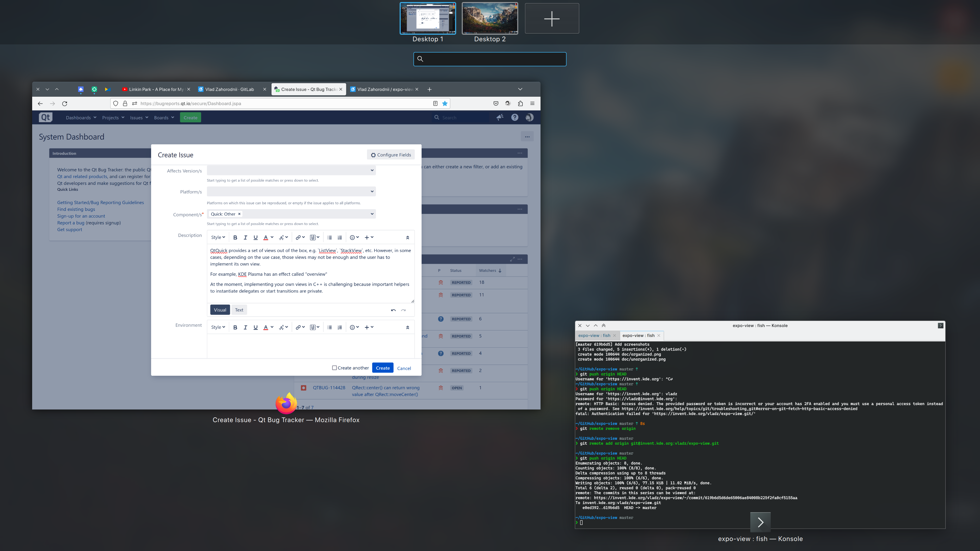Open text color picker in Description toolbar

click(x=268, y=237)
